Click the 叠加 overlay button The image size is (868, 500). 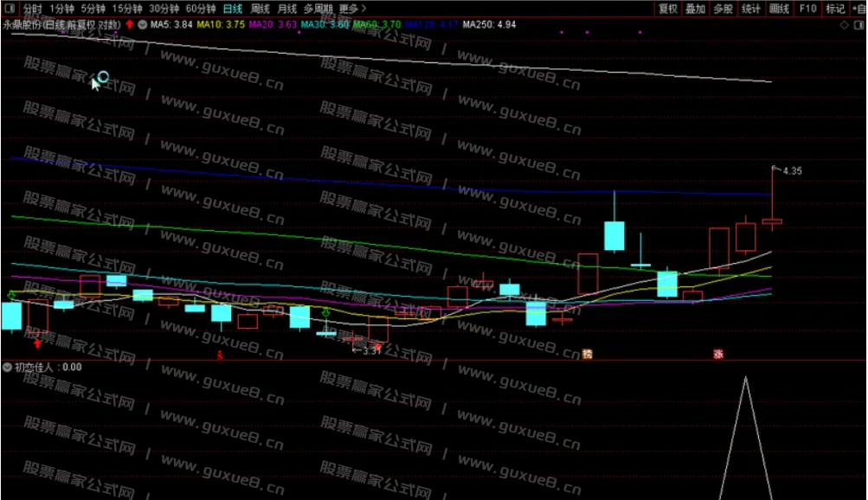[695, 9]
